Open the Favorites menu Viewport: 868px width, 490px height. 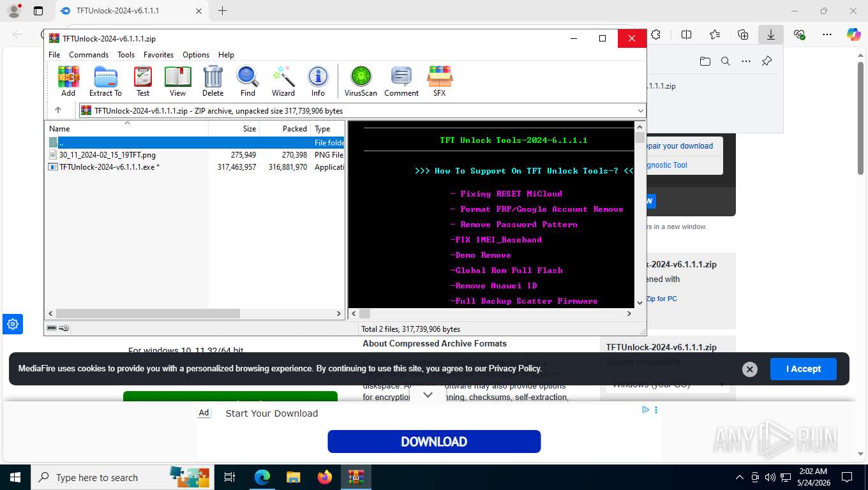click(158, 55)
